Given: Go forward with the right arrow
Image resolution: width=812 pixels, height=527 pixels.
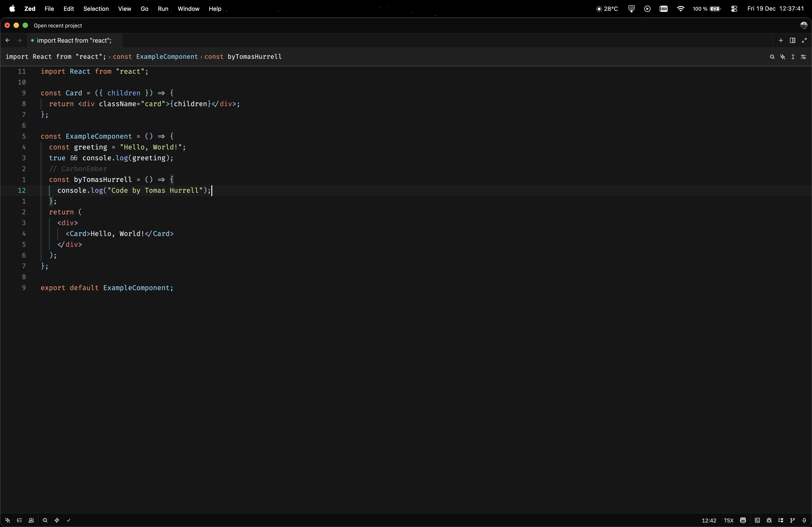Looking at the screenshot, I should 19,41.
